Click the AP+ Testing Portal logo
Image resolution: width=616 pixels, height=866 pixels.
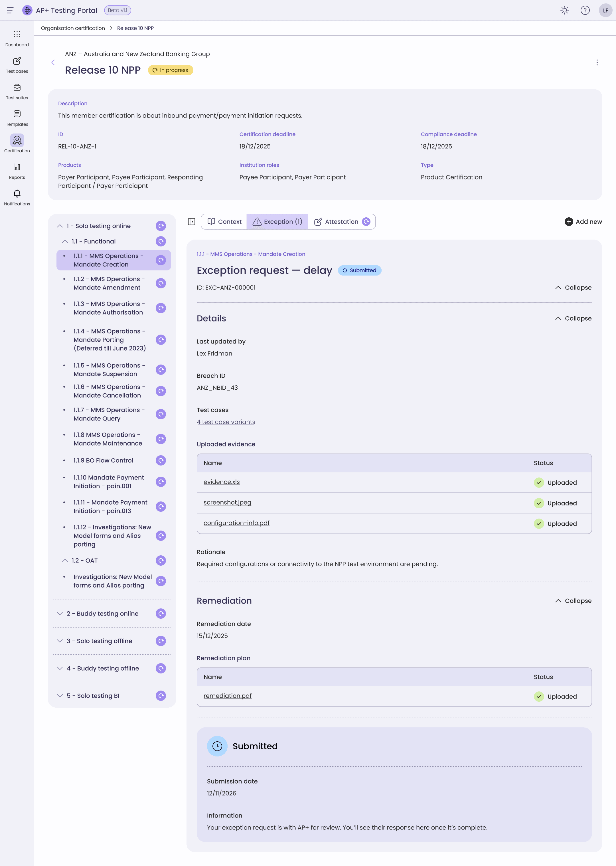[27, 10]
